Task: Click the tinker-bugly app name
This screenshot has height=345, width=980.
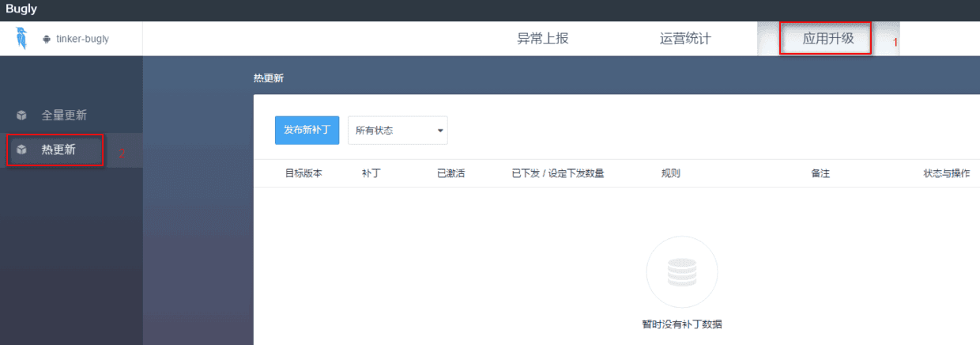Action: click(x=82, y=39)
